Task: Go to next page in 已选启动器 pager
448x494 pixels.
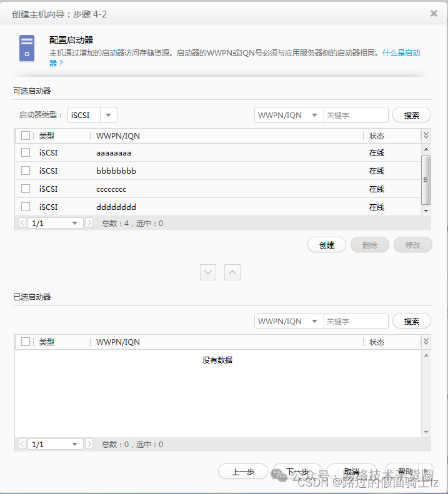Action: [89, 444]
